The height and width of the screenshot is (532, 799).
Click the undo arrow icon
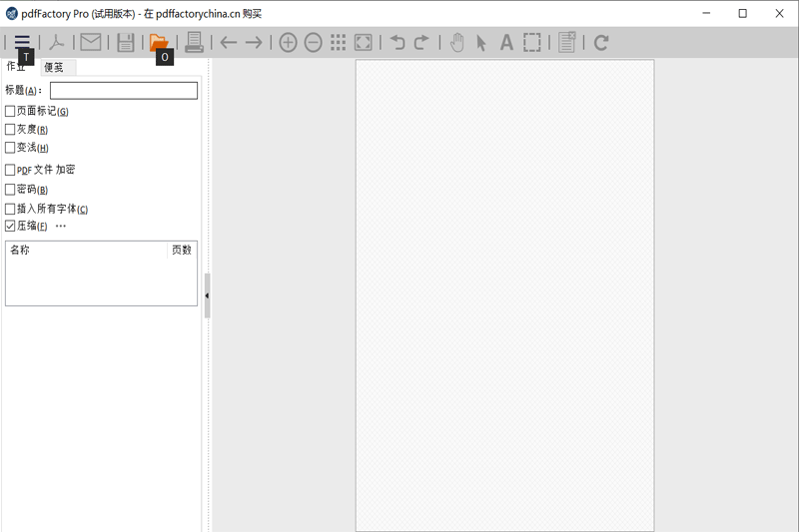(x=398, y=42)
